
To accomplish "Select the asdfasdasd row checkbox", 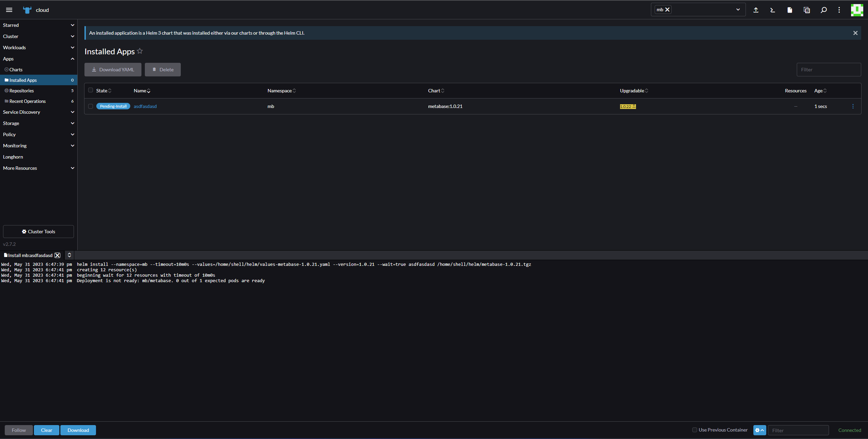I will [x=91, y=106].
